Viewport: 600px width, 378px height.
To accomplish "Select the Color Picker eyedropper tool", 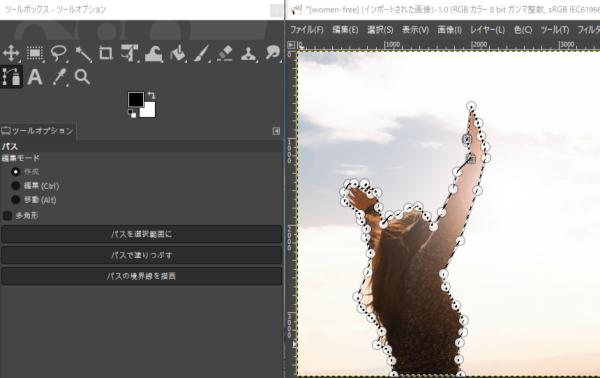I will tap(59, 77).
